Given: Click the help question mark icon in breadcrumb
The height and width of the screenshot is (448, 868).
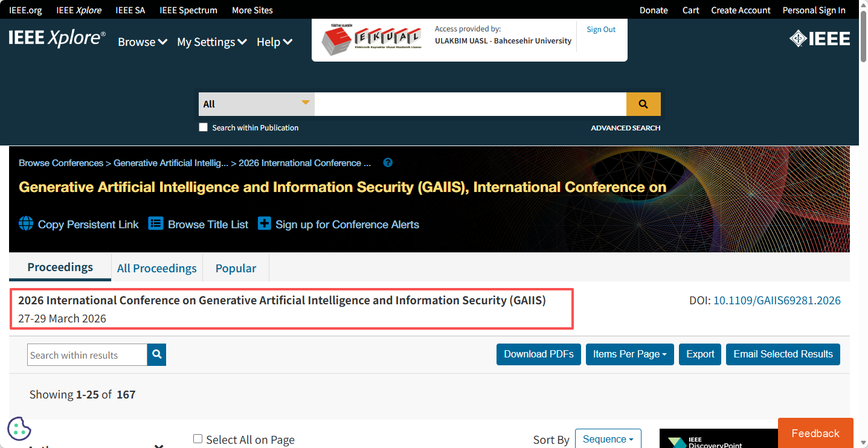Looking at the screenshot, I should coord(388,162).
